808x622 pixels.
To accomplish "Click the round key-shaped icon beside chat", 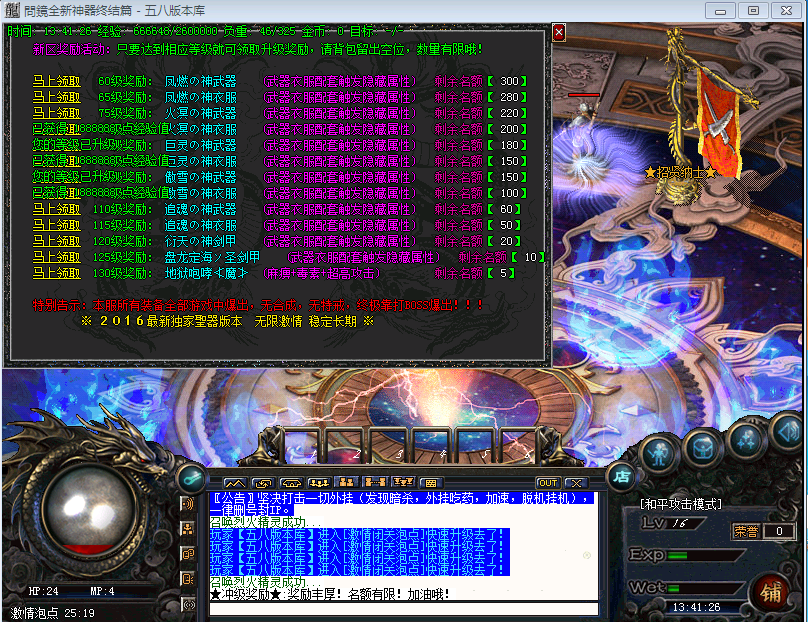I will coord(192,478).
